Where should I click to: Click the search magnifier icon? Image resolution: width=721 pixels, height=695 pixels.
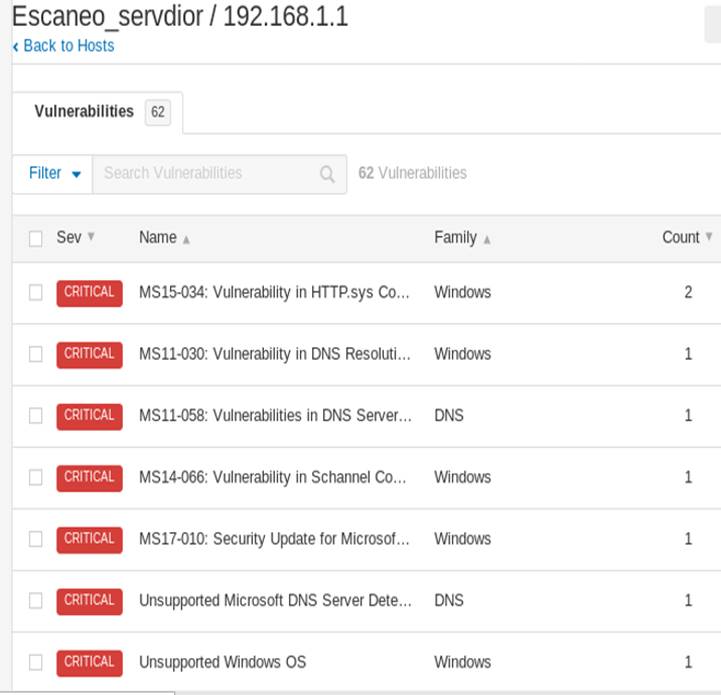point(327,174)
